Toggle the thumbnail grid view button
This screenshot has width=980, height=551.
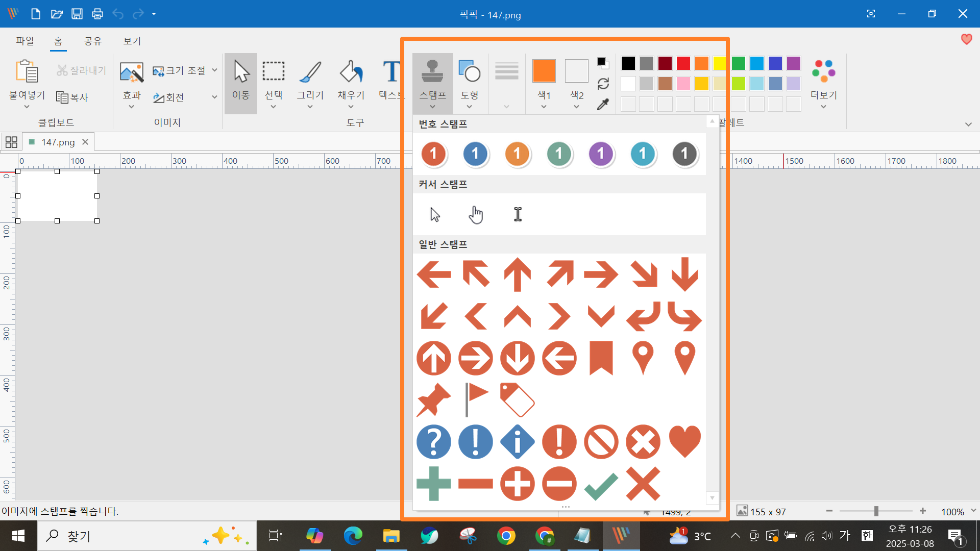(x=11, y=142)
